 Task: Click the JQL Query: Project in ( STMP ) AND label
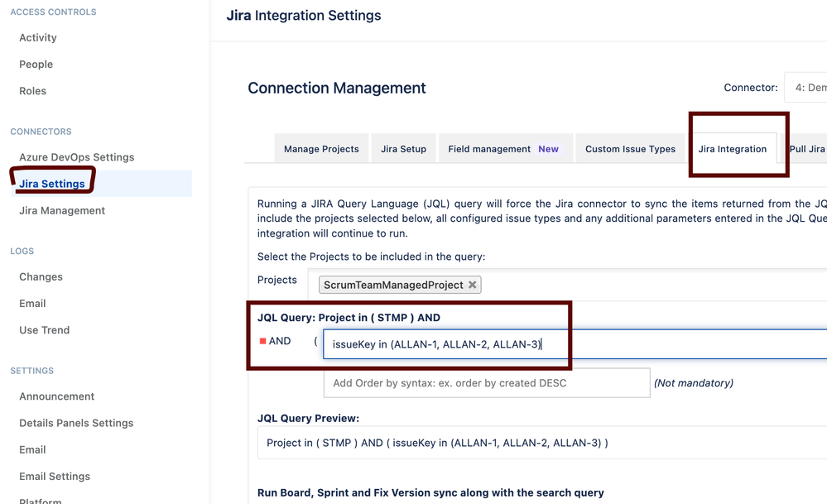(x=349, y=317)
